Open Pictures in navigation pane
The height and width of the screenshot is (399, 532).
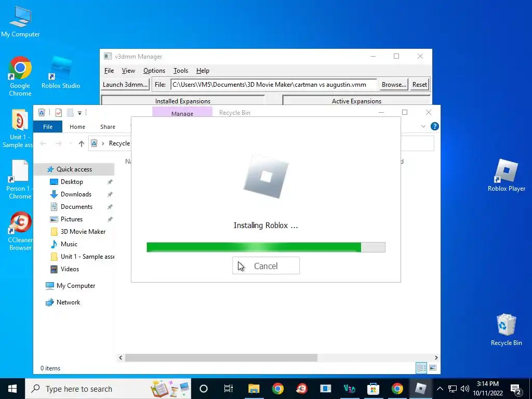[71, 219]
